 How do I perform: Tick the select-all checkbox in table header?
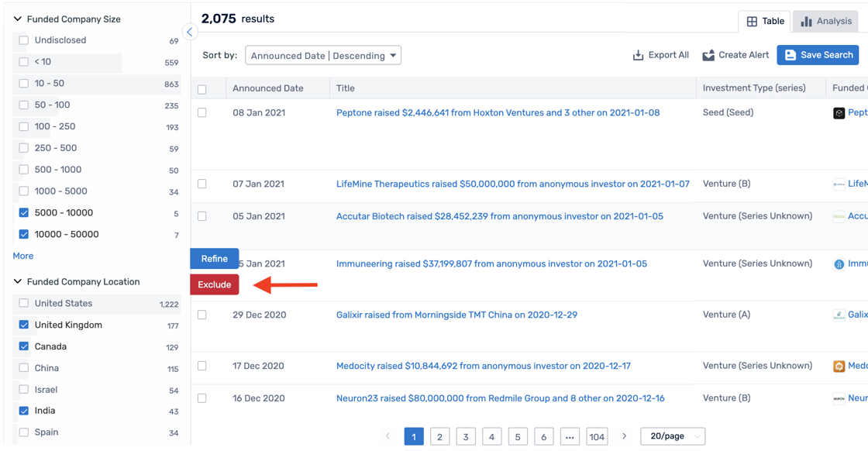(x=202, y=89)
